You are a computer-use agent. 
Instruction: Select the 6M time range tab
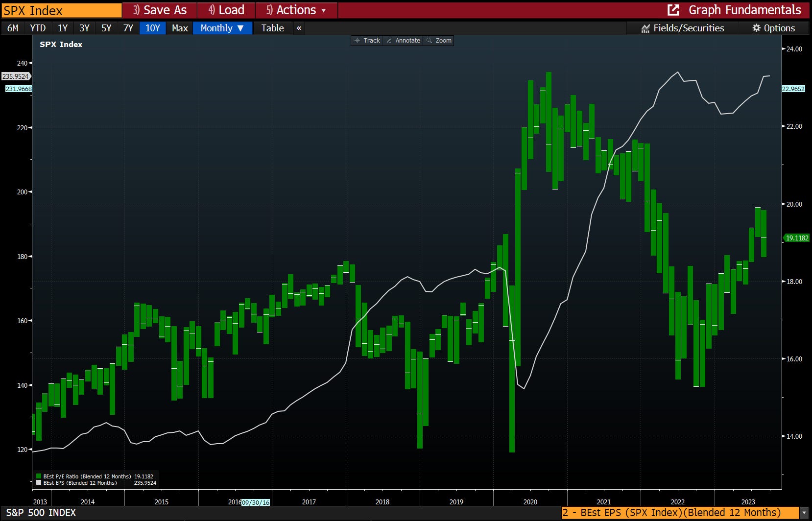click(13, 28)
